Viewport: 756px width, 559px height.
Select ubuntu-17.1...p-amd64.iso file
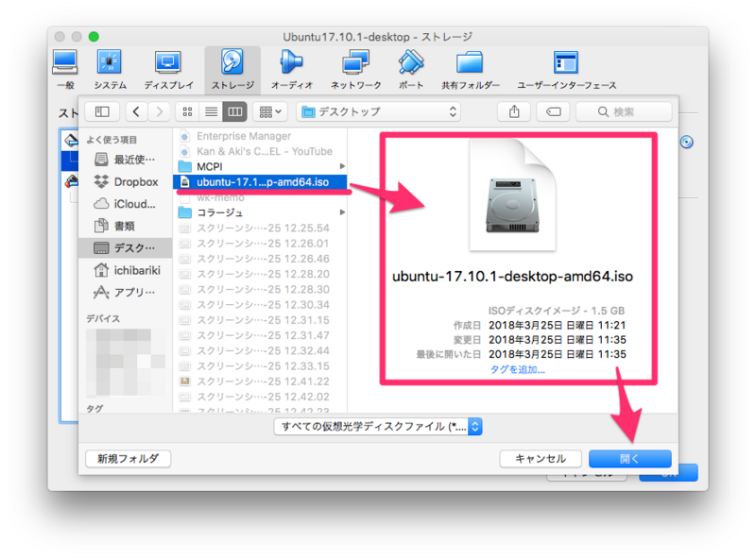[x=260, y=182]
